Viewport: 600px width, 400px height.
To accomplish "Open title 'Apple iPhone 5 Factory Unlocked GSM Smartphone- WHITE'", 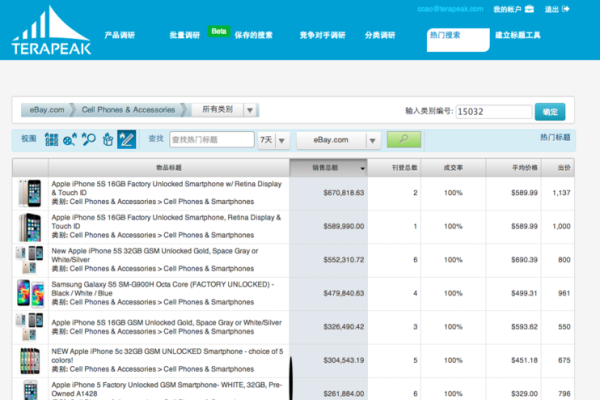I will coord(166,389).
